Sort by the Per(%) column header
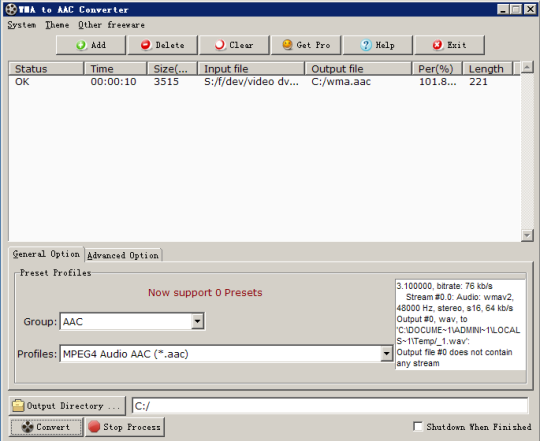Screen dimensions: 540x441 (x=437, y=69)
